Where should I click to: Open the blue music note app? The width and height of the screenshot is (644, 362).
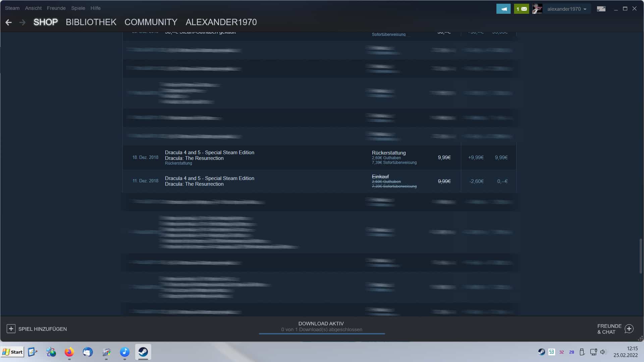click(125, 352)
